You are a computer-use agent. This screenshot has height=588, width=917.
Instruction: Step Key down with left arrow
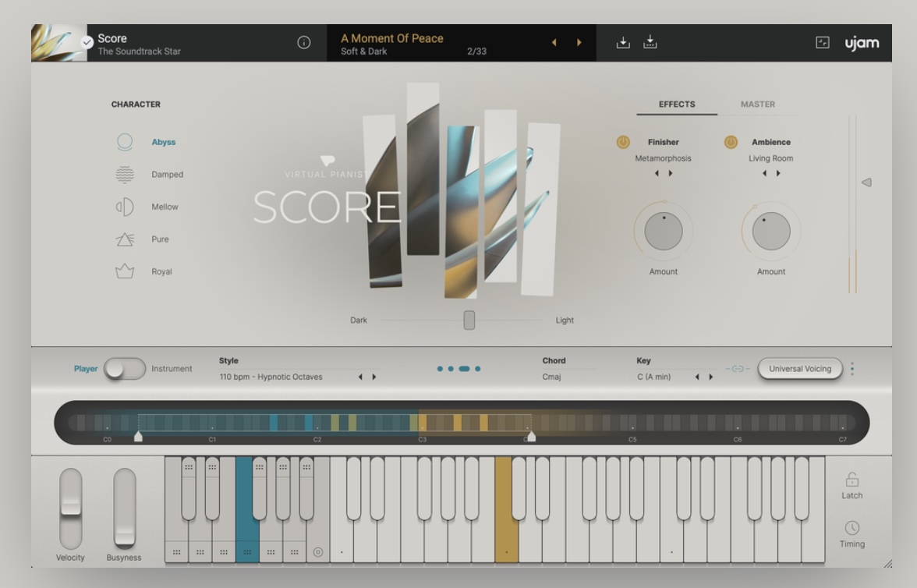(x=697, y=377)
